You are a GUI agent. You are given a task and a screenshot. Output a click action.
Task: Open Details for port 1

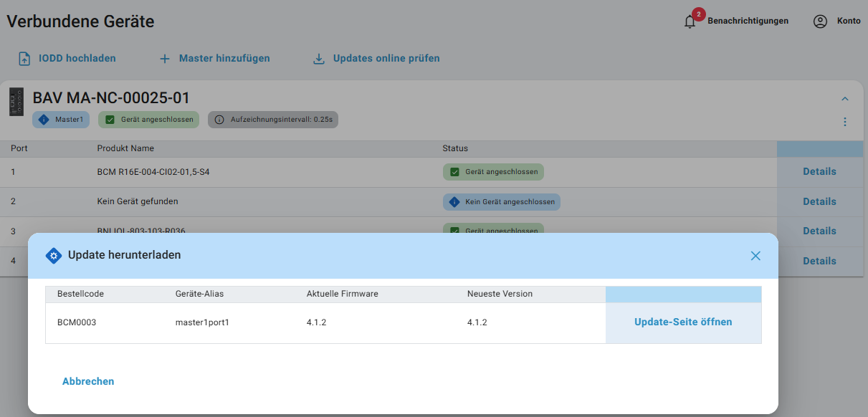point(819,172)
